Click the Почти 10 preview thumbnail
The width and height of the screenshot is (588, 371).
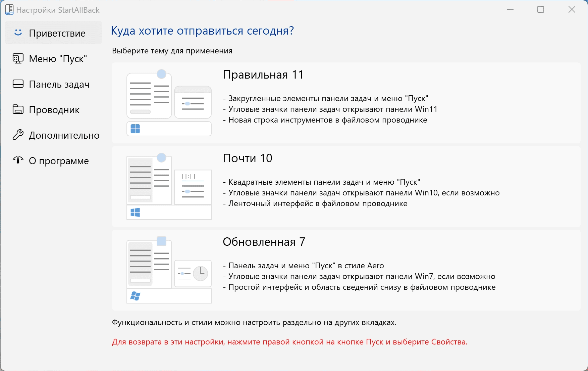[169, 186]
